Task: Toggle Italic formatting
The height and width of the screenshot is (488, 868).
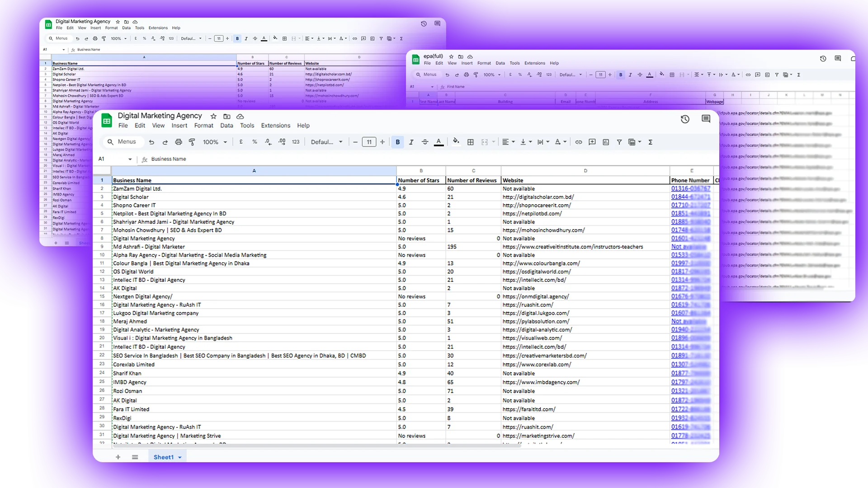Action: [411, 142]
